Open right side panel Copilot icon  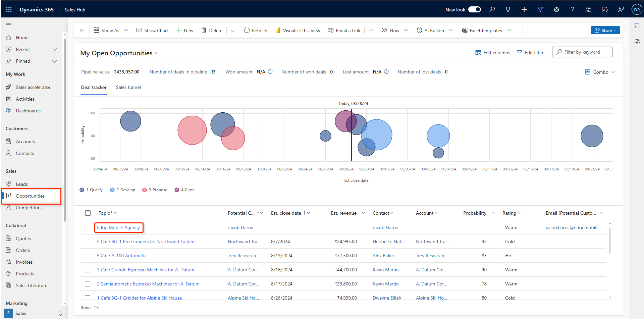637,42
